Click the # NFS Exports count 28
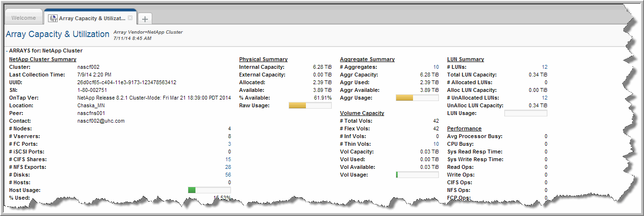The height and width of the screenshot is (216, 644). click(228, 167)
